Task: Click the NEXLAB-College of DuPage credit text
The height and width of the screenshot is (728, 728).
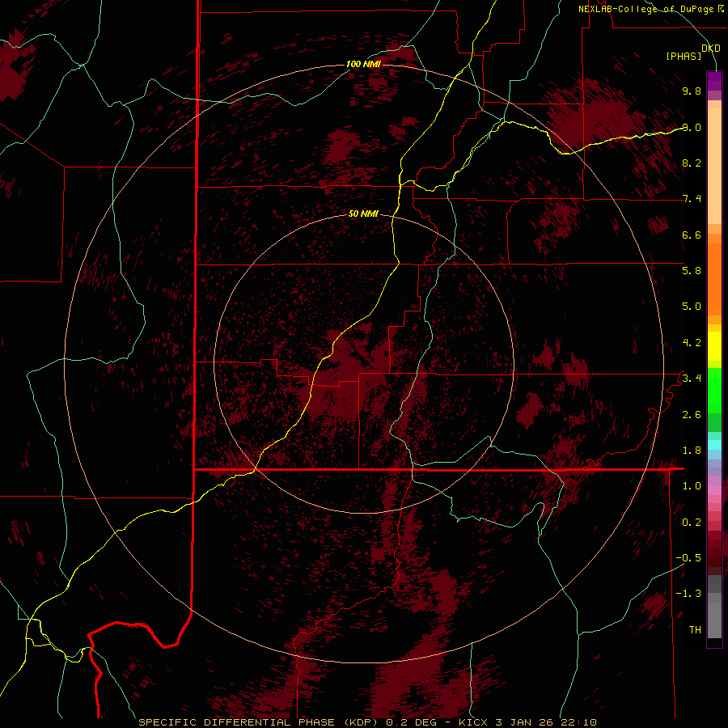Action: pyautogui.click(x=651, y=9)
